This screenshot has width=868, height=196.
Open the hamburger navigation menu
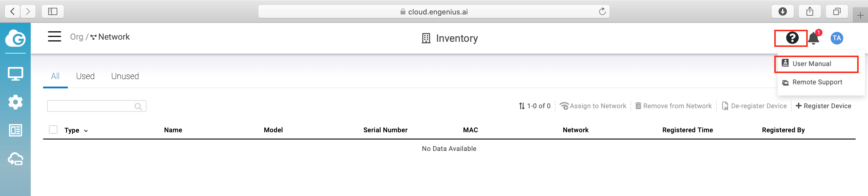[x=54, y=36]
